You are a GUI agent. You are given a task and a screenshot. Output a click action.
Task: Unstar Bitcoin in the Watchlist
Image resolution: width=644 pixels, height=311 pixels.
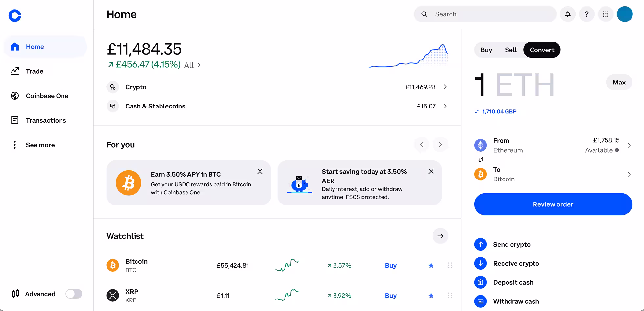[431, 266]
